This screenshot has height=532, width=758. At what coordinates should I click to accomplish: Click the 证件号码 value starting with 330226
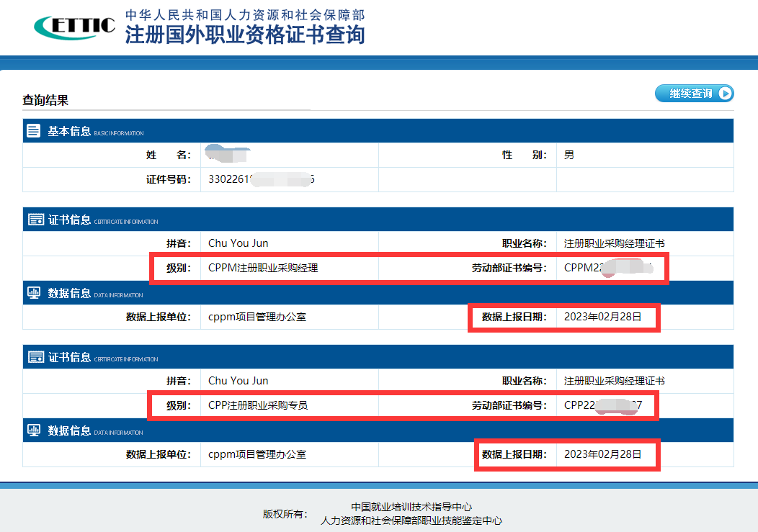(261, 179)
